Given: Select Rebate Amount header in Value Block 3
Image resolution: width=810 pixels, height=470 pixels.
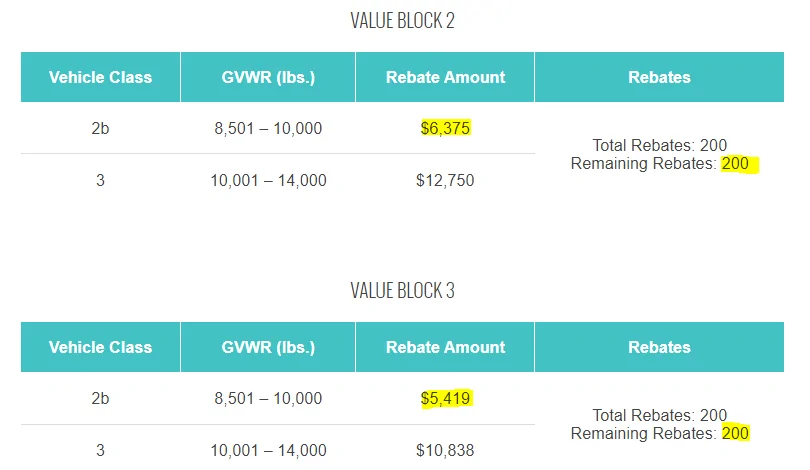Looking at the screenshot, I should [x=445, y=347].
